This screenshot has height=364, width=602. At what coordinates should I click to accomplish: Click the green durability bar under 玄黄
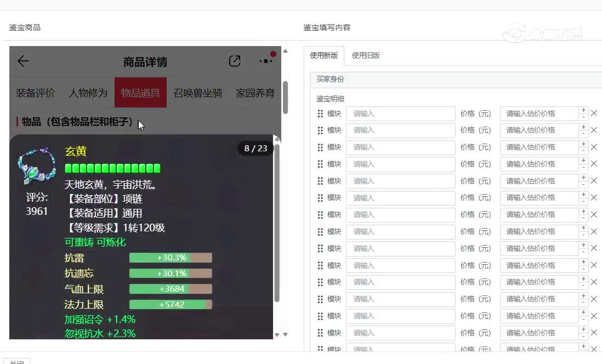pyautogui.click(x=112, y=168)
